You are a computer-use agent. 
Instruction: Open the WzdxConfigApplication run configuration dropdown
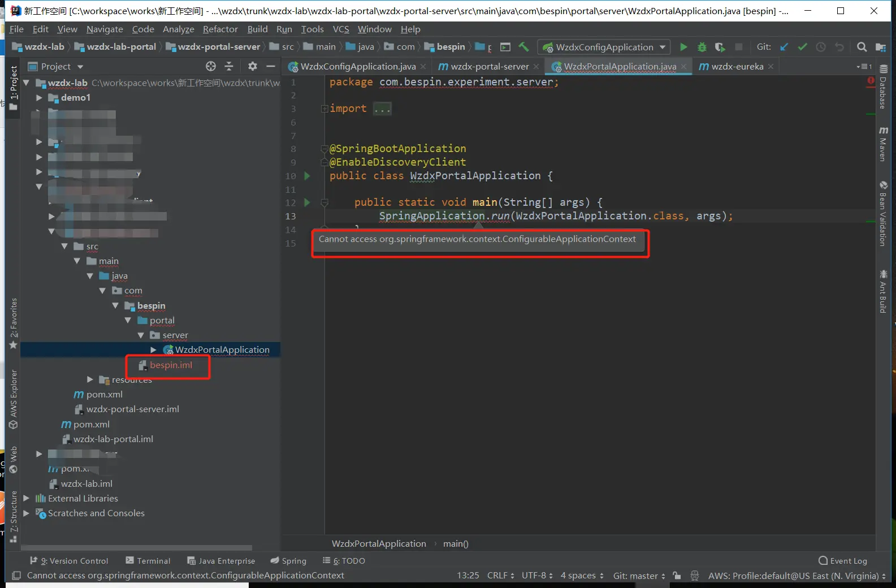[x=604, y=47]
